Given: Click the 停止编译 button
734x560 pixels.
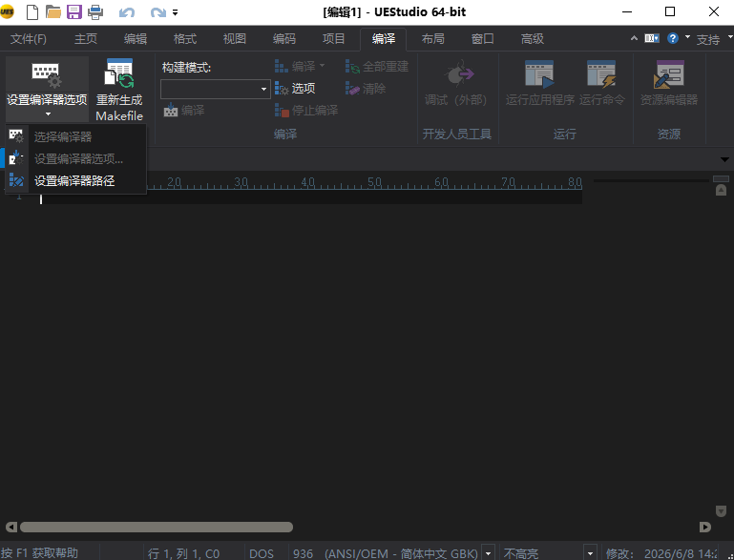Looking at the screenshot, I should pos(306,111).
